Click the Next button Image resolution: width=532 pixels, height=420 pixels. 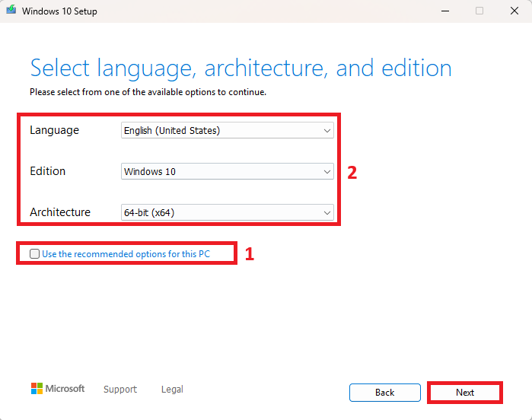(x=465, y=393)
